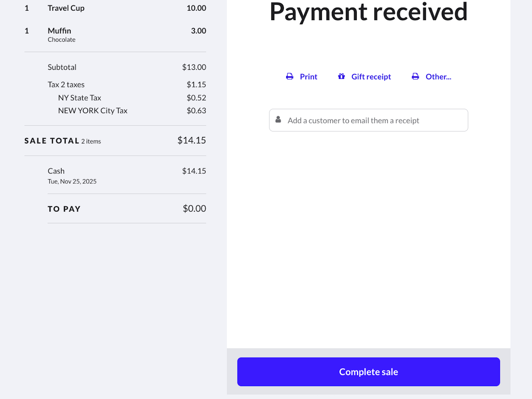This screenshot has height=399, width=532.
Task: Click the Cash payment entry
Action: [56, 171]
